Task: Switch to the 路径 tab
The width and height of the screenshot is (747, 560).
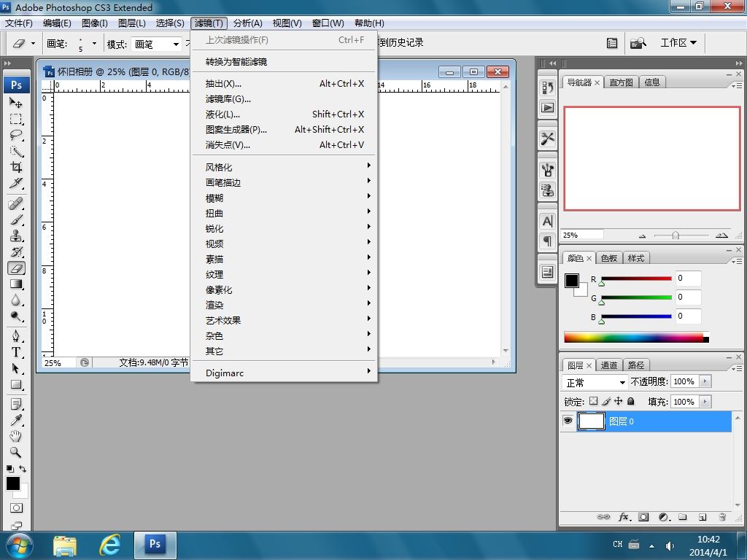Action: 636,365
